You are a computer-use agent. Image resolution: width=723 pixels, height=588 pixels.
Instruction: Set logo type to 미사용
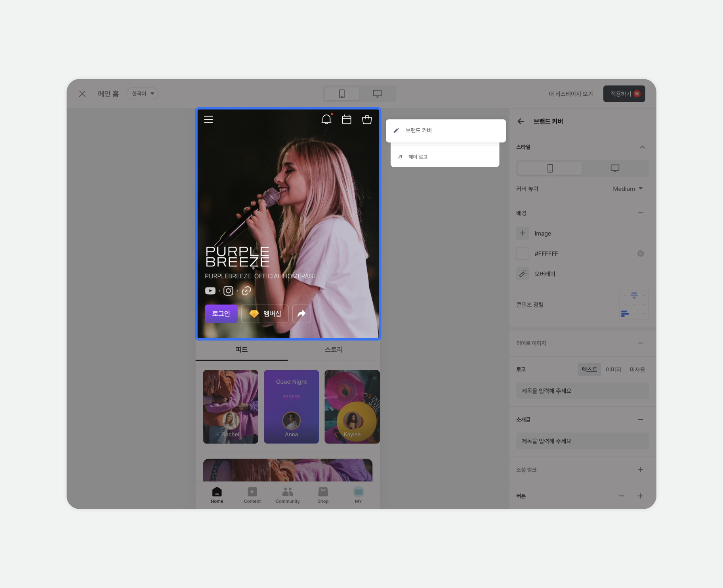coord(637,369)
